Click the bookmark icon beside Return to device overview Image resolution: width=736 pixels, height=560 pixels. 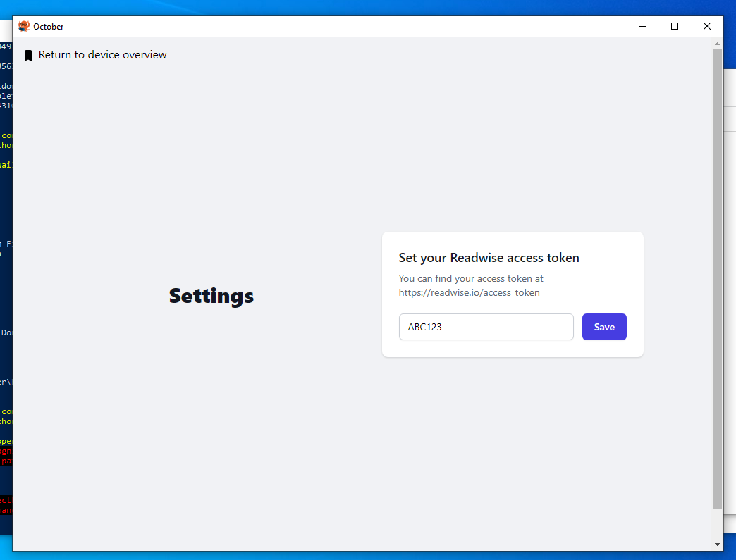click(x=28, y=56)
